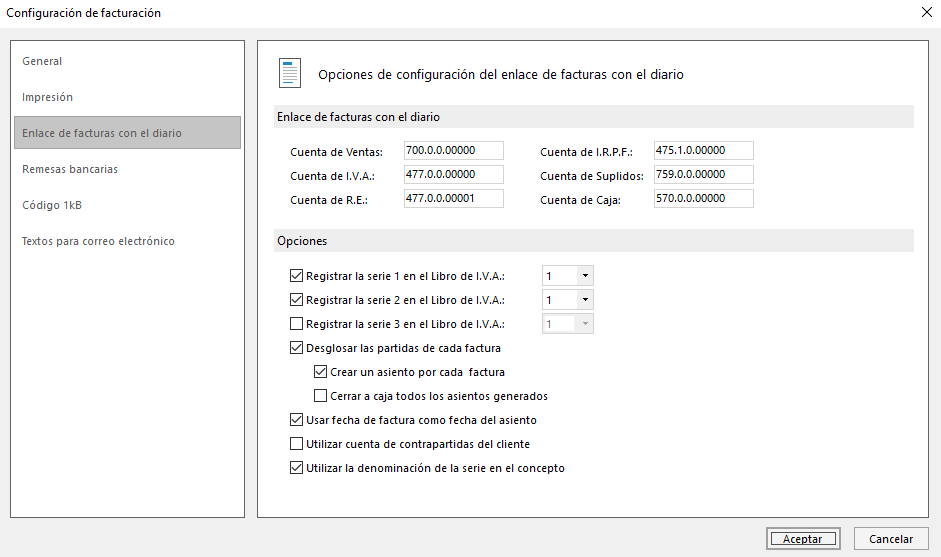The image size is (941, 557).
Task: Enable Registrar la serie 3 en Libro de I.V.A.
Action: click(x=296, y=324)
